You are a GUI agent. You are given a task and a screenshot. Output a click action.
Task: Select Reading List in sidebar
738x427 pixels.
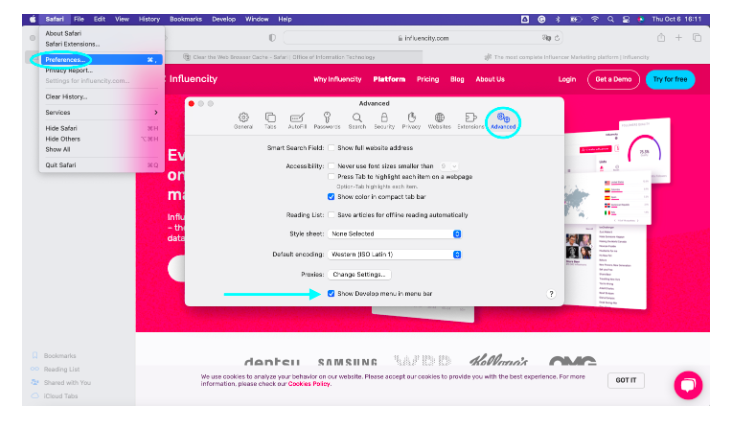pyautogui.click(x=62, y=369)
